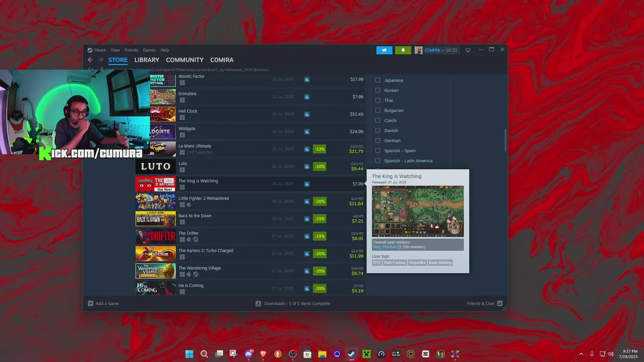Click the Add a Game plus icon
This screenshot has height=362, width=644.
click(x=91, y=304)
